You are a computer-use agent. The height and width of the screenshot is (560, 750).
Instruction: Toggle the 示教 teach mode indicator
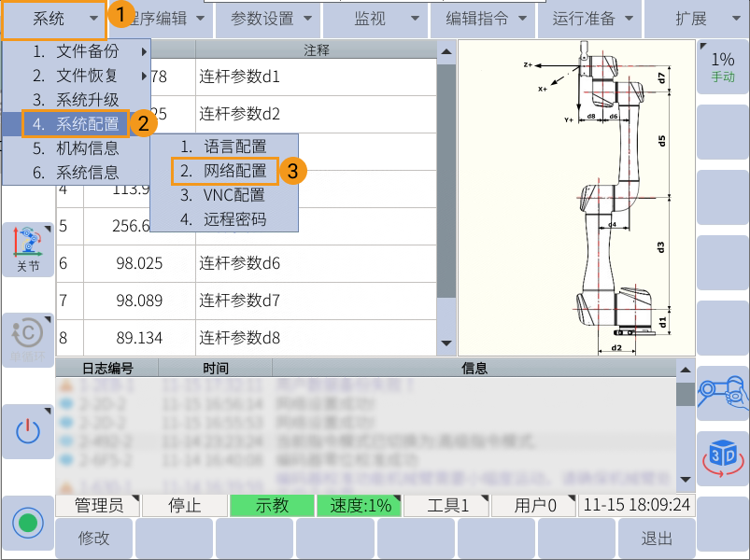pos(272,506)
